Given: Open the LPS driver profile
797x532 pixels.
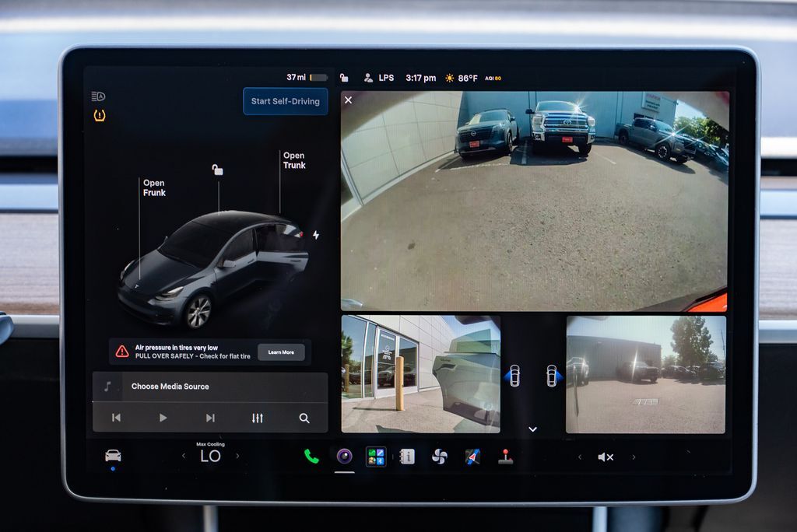Looking at the screenshot, I should pos(379,78).
